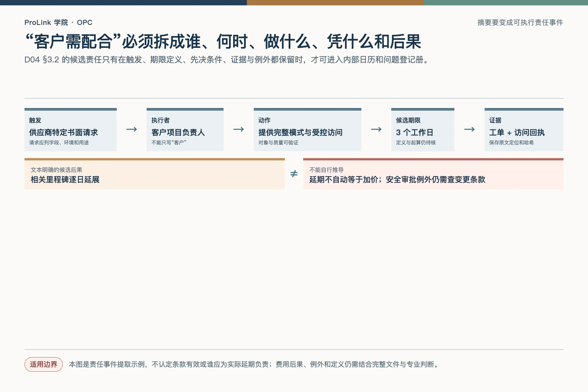
Task: Click the label 文本明确的候选后果
Action: tap(56, 170)
